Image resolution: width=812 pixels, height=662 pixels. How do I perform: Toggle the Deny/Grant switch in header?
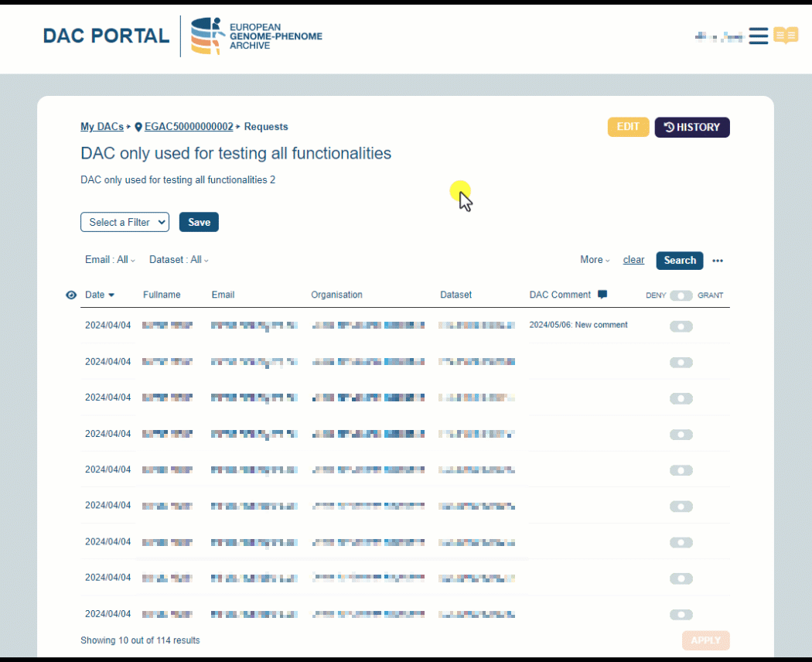pos(681,295)
